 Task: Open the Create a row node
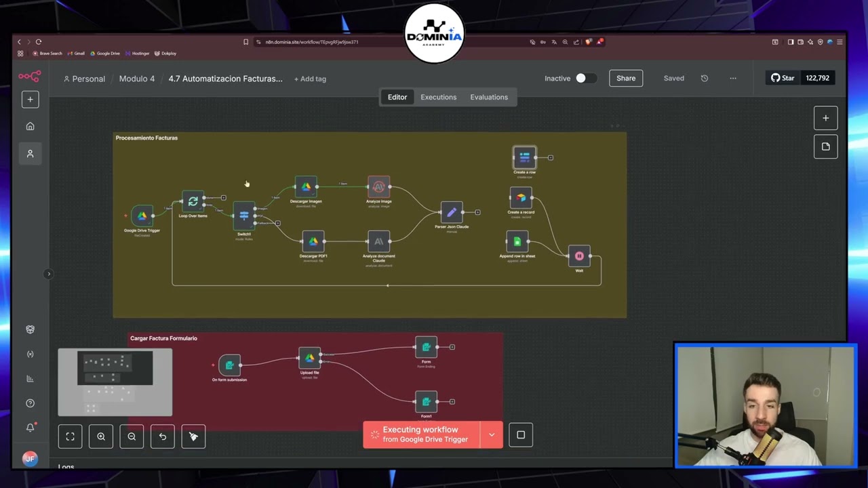(x=524, y=157)
